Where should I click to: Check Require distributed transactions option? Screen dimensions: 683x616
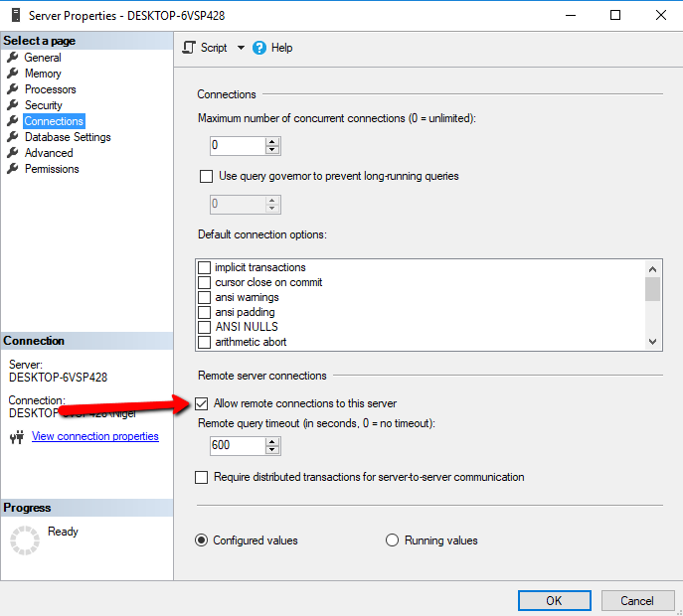[203, 477]
